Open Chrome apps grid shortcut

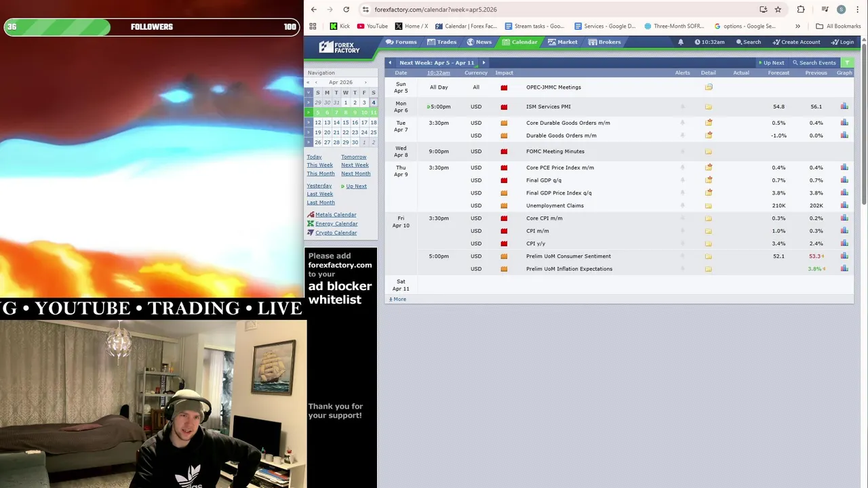click(x=313, y=26)
